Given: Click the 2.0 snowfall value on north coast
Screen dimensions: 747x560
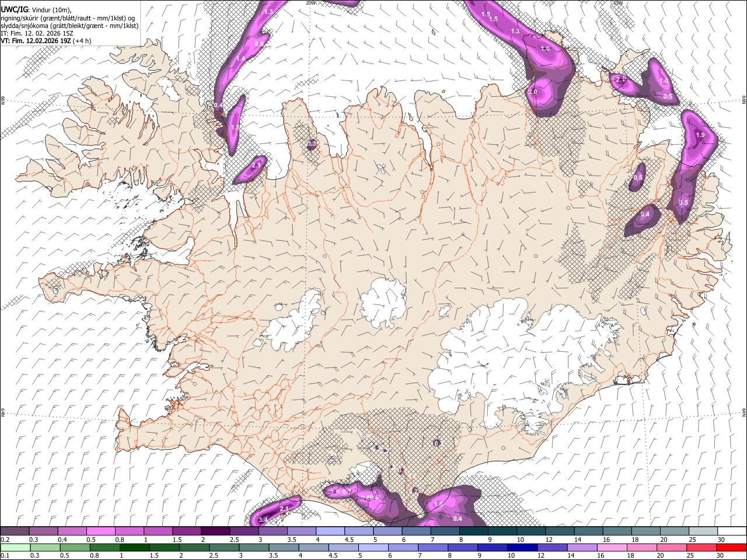Looking at the screenshot, I should click(532, 92).
